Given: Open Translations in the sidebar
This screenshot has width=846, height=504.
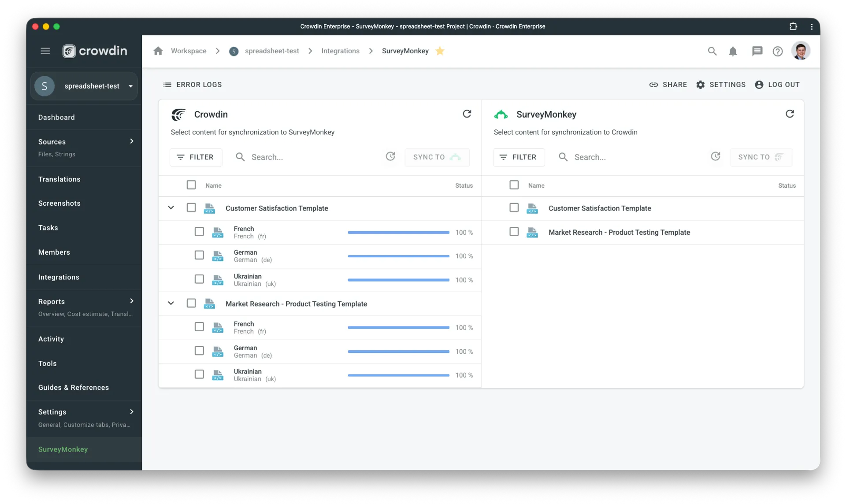Looking at the screenshot, I should [x=59, y=179].
